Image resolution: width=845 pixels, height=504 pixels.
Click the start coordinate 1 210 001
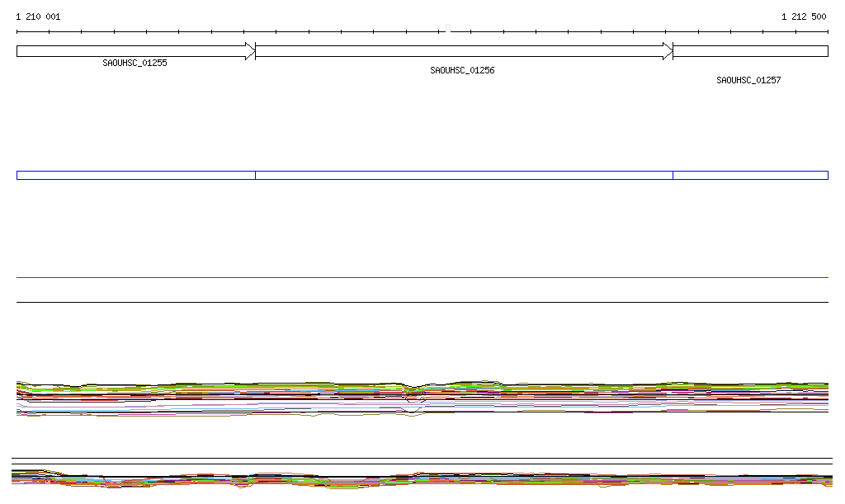click(38, 16)
